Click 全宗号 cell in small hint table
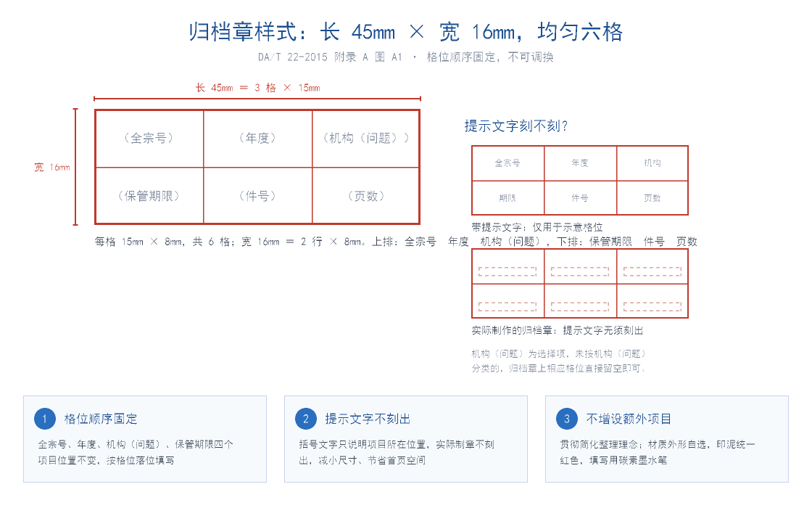Image resolution: width=812 pixels, height=508 pixels. (x=507, y=163)
